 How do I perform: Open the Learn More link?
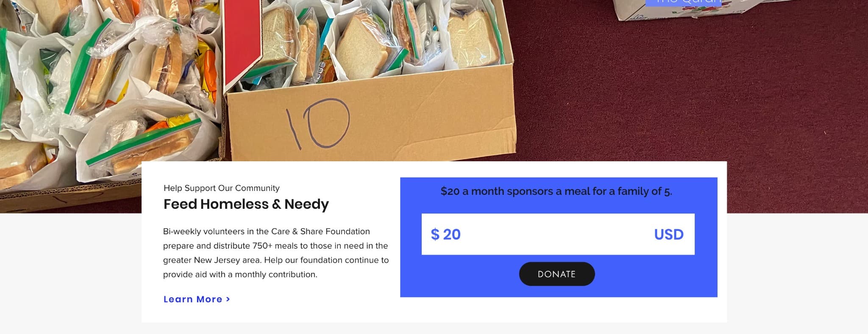tap(193, 299)
